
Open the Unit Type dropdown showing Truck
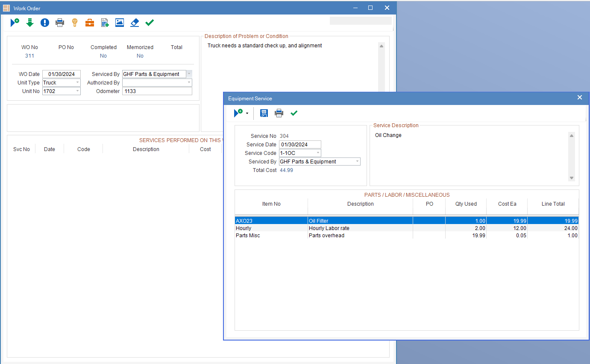point(78,82)
